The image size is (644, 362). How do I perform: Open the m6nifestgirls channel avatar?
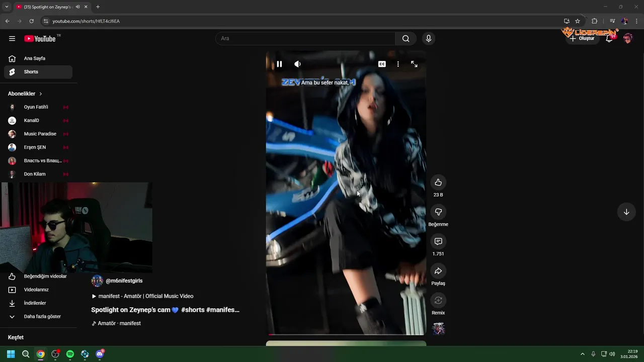coord(97,281)
